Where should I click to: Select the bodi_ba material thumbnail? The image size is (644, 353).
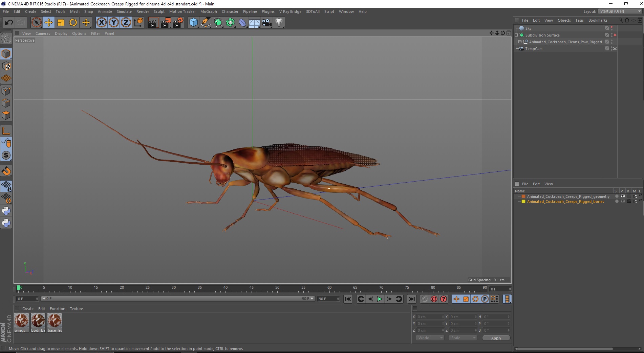pyautogui.click(x=38, y=323)
